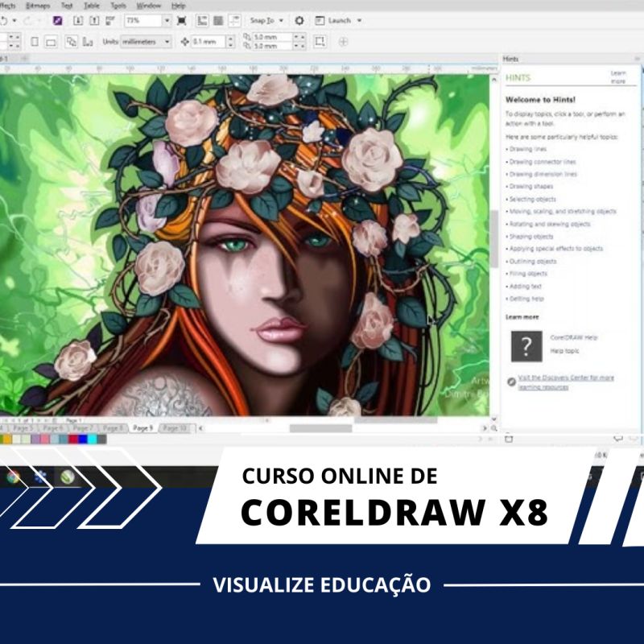This screenshot has width=644, height=644.
Task: Click the nudge distance 0.1 mm field
Action: 208,42
